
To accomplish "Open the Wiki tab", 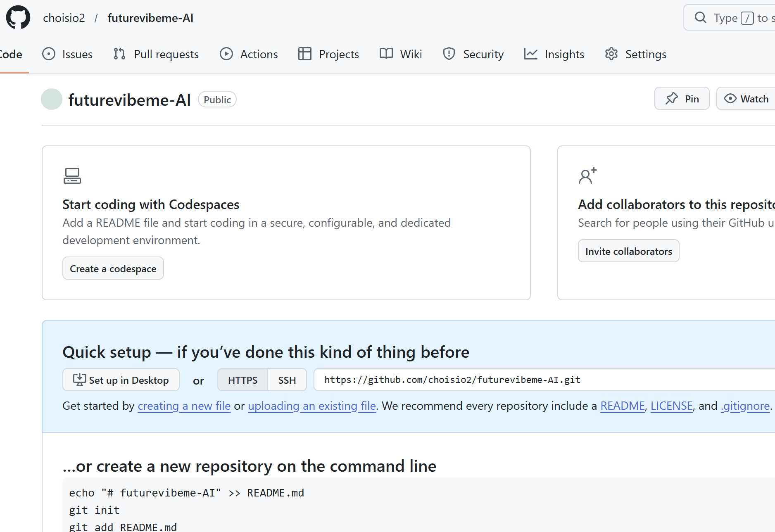I will point(401,54).
